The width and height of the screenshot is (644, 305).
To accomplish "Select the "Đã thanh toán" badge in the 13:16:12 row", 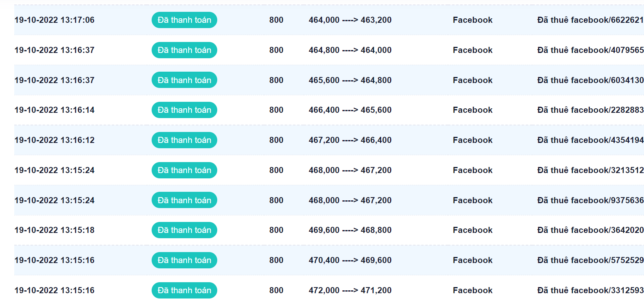I will 184,140.
